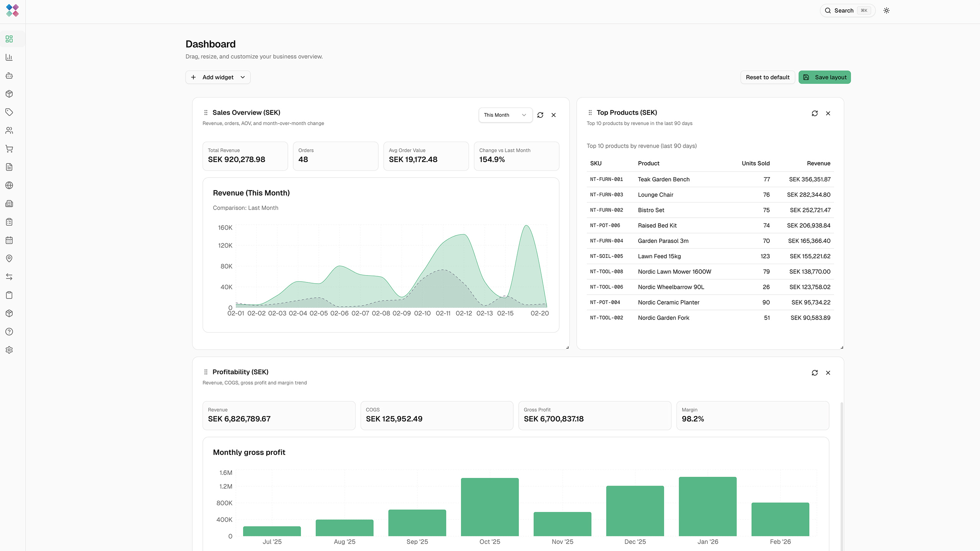This screenshot has height=551, width=980.
Task: Click the Profitability widget vertical scrollbar
Action: point(841,474)
